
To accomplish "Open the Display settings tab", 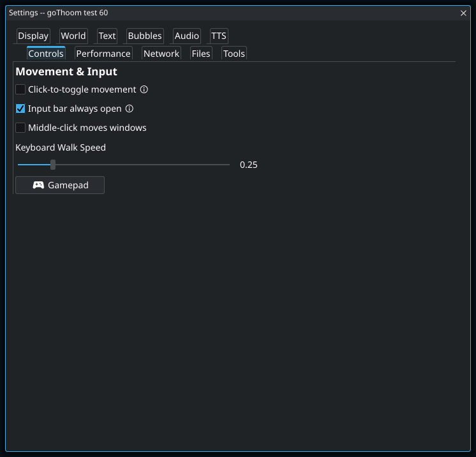I will tap(33, 36).
